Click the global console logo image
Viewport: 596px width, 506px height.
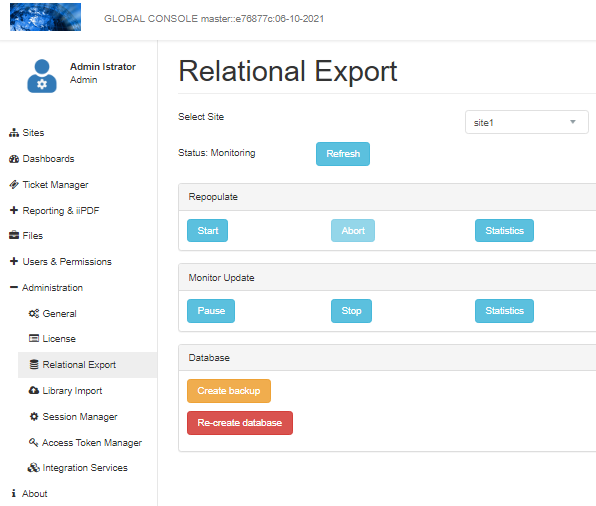tap(45, 17)
